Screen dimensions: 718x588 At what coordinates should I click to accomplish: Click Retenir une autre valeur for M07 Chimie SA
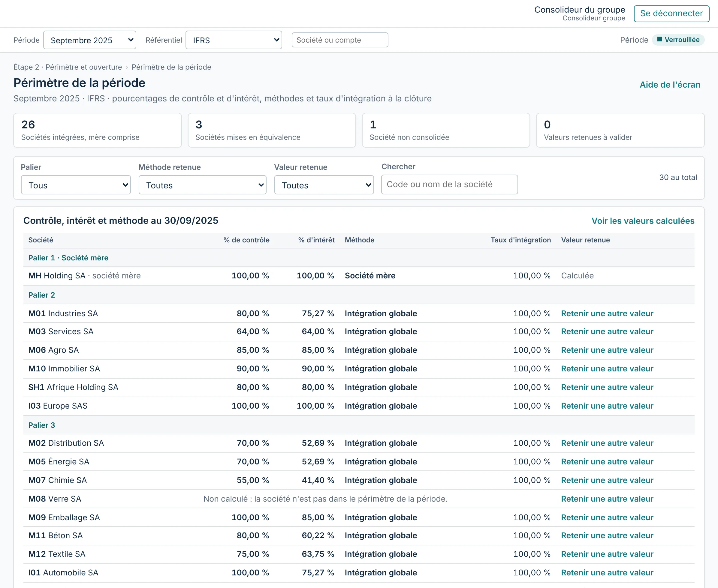[607, 480]
